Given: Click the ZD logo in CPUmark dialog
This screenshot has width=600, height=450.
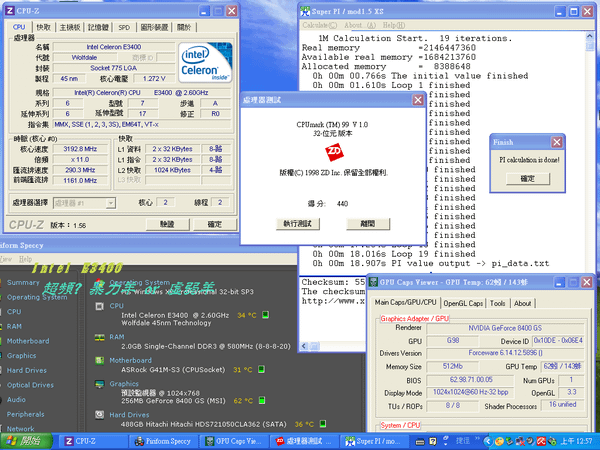Looking at the screenshot, I should coord(334,152).
